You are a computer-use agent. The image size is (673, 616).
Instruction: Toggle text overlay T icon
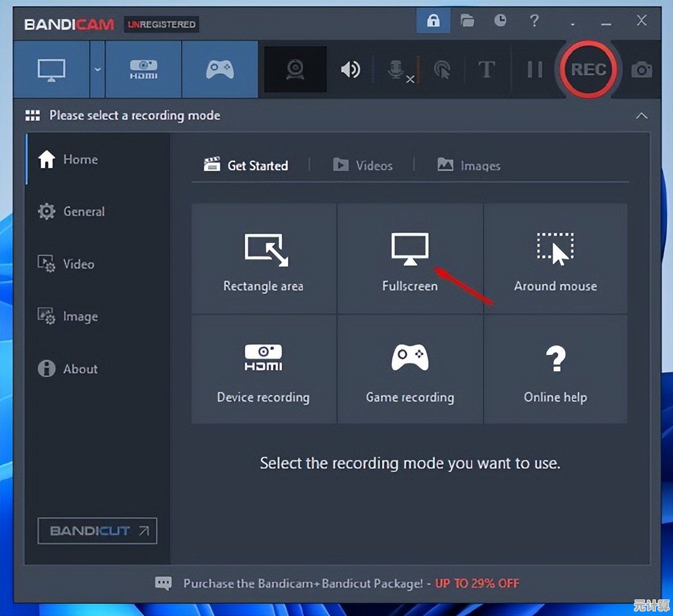click(486, 70)
